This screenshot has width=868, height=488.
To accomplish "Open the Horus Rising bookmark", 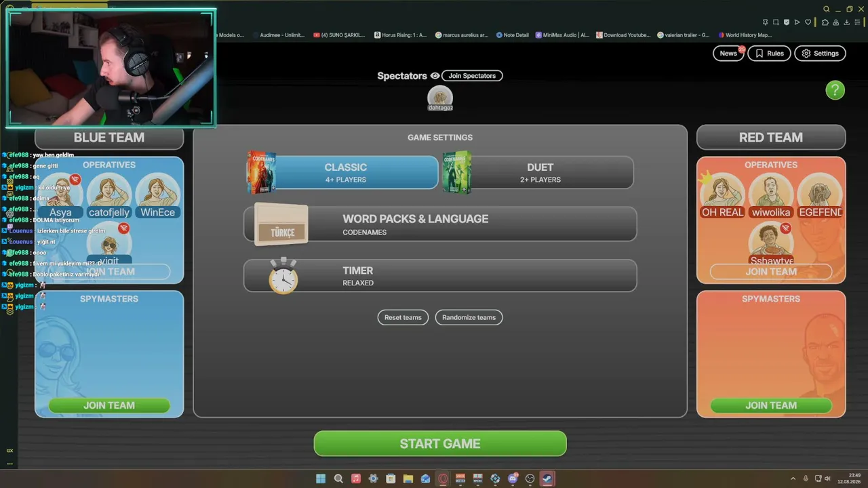I will tap(401, 35).
